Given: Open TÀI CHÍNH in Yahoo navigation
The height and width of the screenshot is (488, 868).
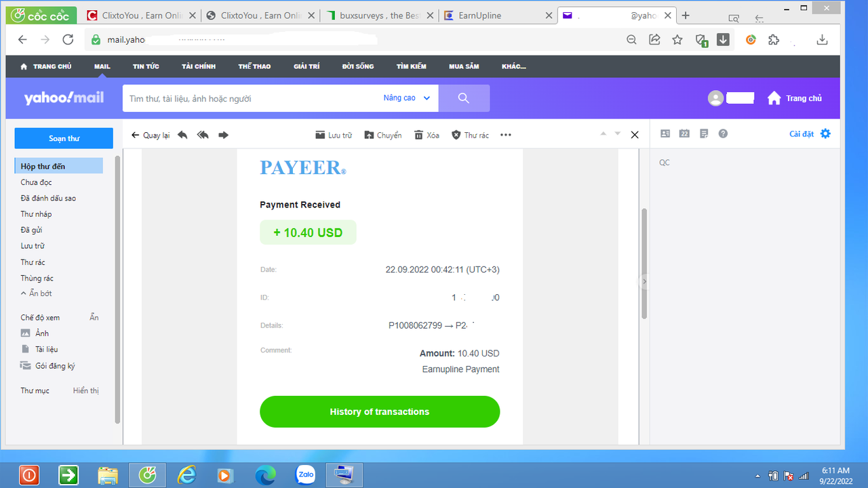Looking at the screenshot, I should click(199, 66).
